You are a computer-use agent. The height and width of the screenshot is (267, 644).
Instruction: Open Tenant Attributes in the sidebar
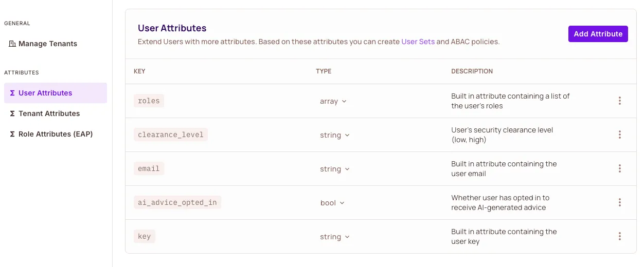[49, 113]
